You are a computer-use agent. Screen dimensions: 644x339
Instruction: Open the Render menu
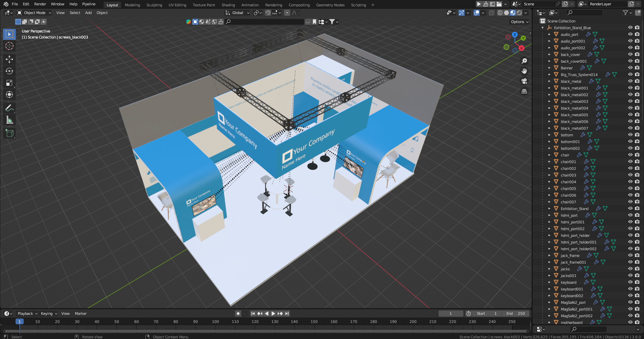pos(40,4)
